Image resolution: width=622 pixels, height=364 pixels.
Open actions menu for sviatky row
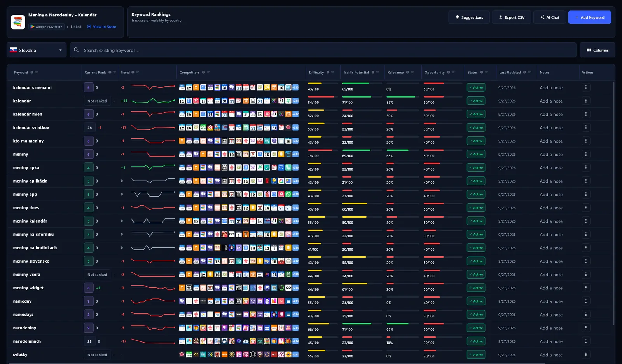586,355
